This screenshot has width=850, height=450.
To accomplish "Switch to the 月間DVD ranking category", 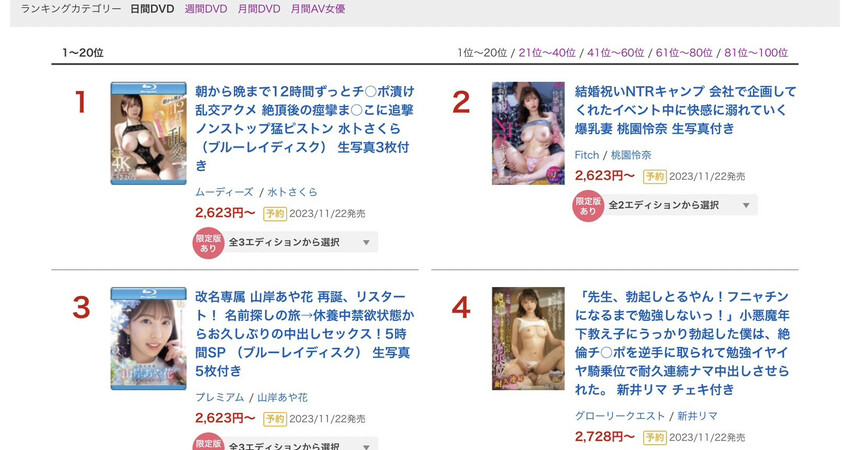I will 259,9.
